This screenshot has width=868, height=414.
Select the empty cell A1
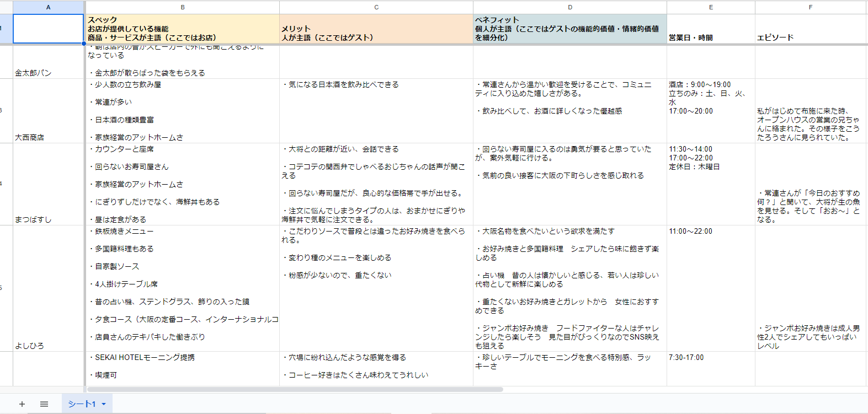point(49,29)
